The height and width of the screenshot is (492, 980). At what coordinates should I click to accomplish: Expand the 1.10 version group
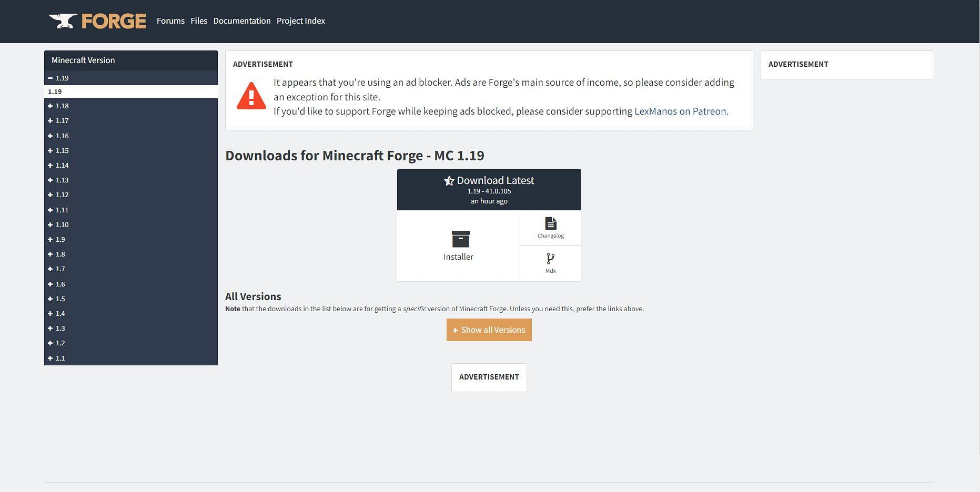coord(131,224)
